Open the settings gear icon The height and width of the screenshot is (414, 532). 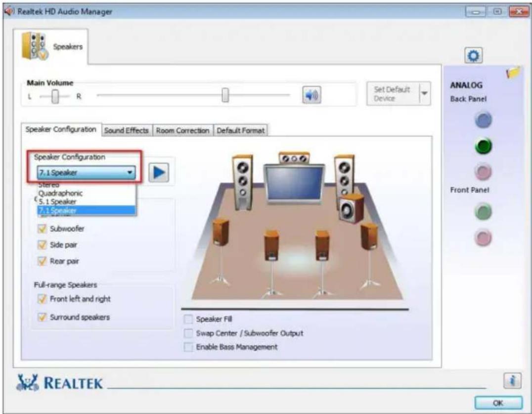tap(474, 55)
